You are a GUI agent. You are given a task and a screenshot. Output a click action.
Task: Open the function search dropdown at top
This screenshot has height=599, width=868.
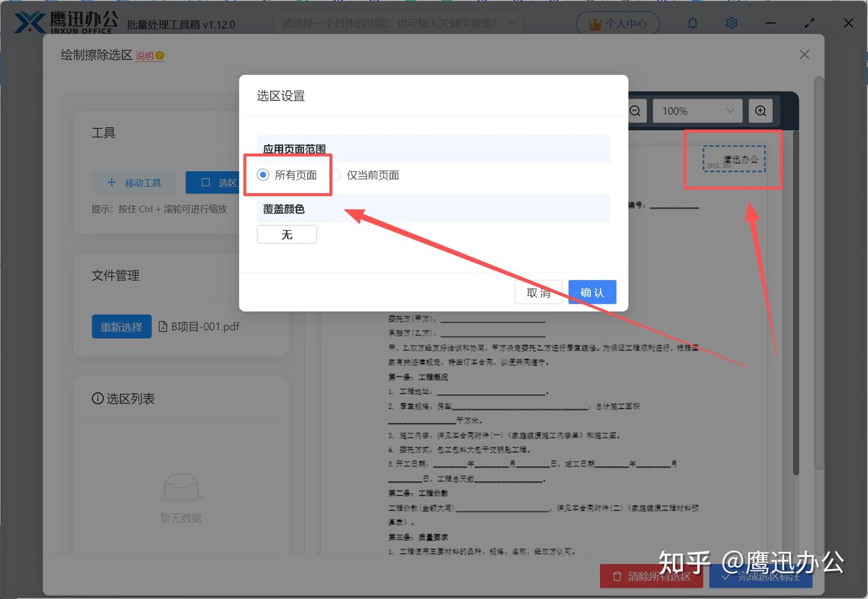(x=398, y=23)
